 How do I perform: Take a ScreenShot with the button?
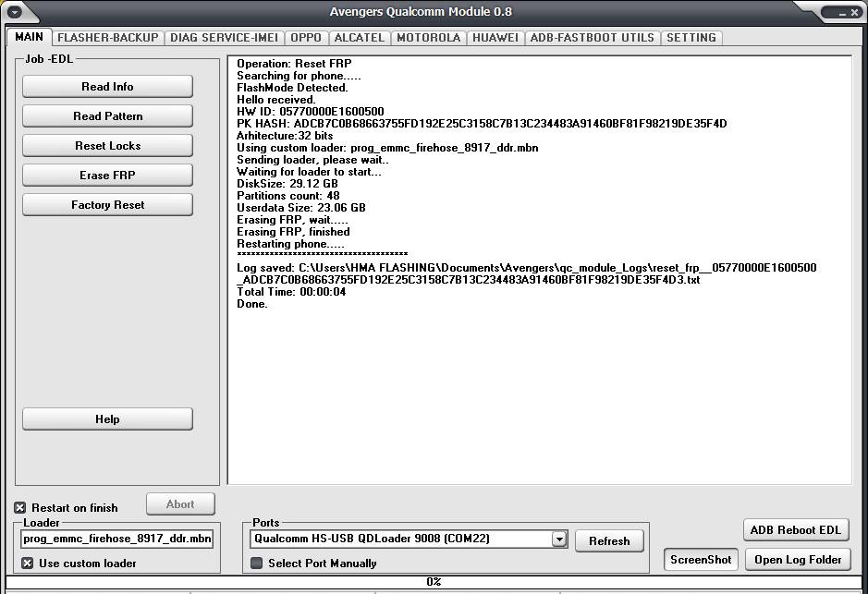point(701,560)
